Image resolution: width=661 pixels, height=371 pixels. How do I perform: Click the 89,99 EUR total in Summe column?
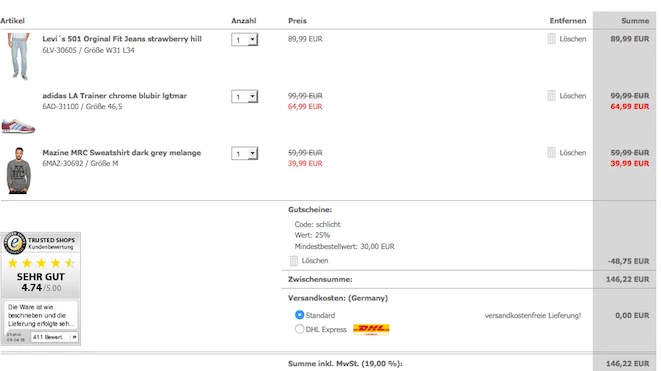(630, 39)
